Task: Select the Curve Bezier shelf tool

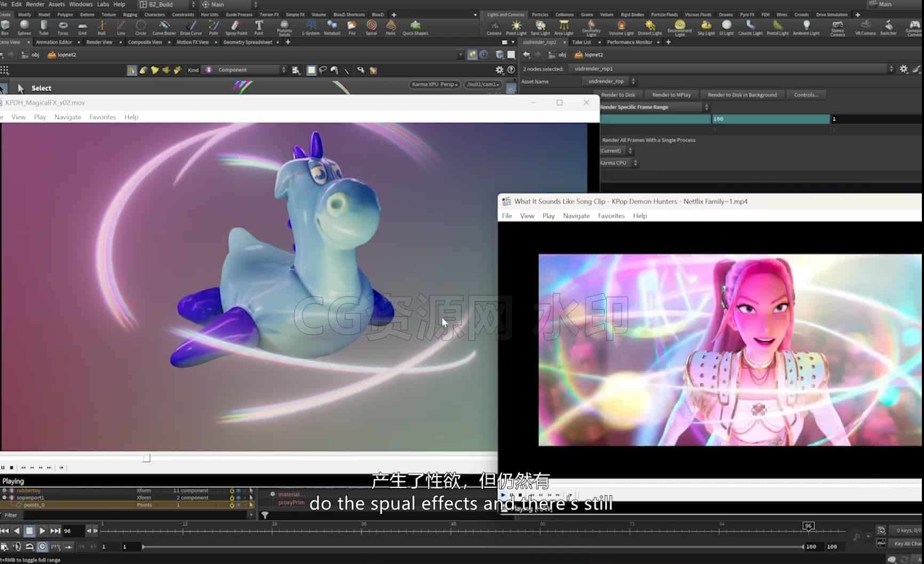Action: coord(164,27)
